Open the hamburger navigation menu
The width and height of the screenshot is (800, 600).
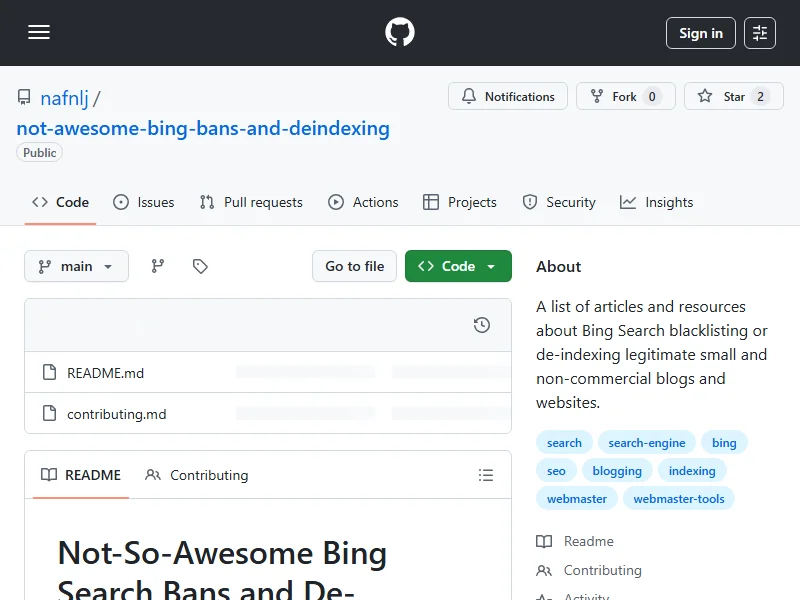tap(39, 33)
